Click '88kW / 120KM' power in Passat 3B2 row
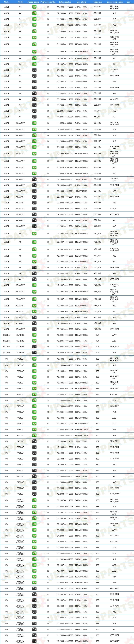Screen dimensions: 134x644 (81, 394)
